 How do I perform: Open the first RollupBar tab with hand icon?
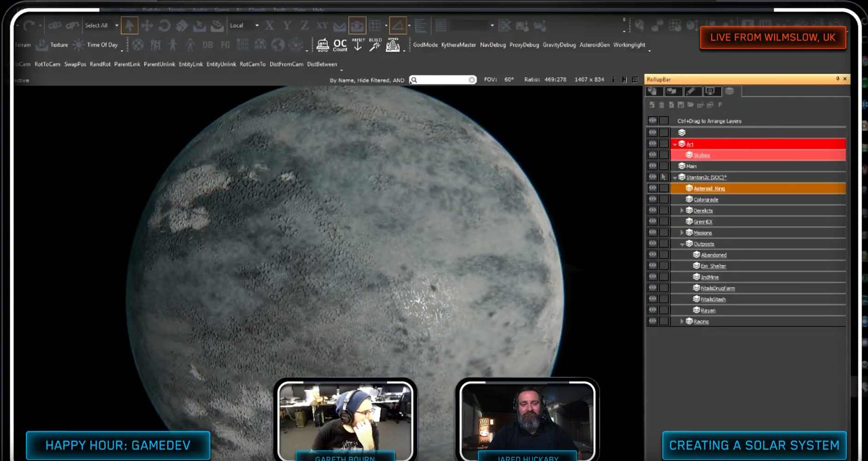click(654, 91)
